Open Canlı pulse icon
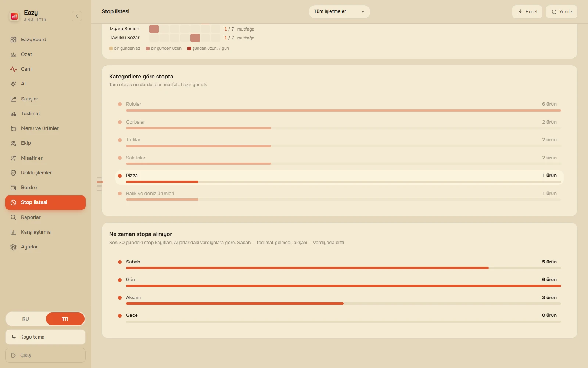The width and height of the screenshot is (588, 368). (x=14, y=69)
